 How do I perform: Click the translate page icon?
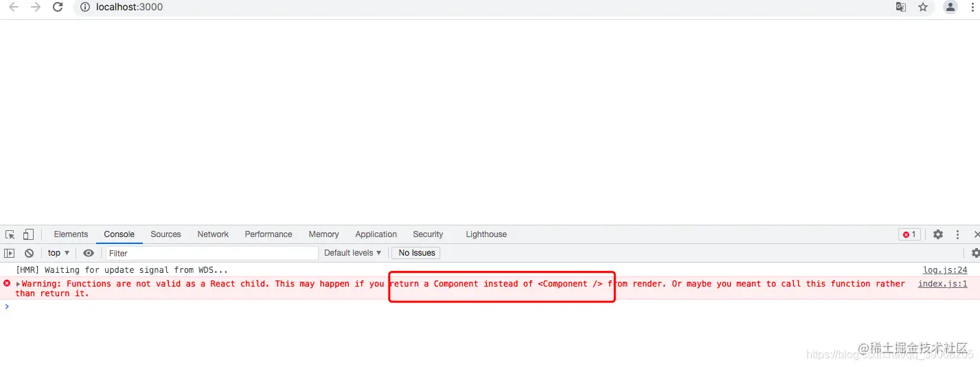pos(900,7)
